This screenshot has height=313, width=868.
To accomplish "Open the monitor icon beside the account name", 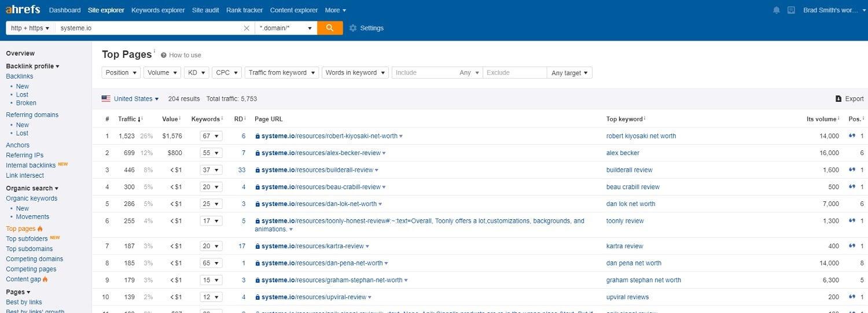I will [x=792, y=10].
